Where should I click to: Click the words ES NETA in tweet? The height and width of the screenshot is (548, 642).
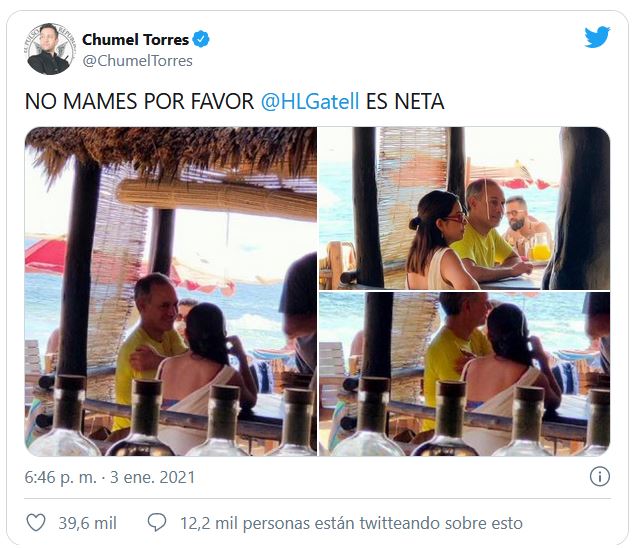405,101
